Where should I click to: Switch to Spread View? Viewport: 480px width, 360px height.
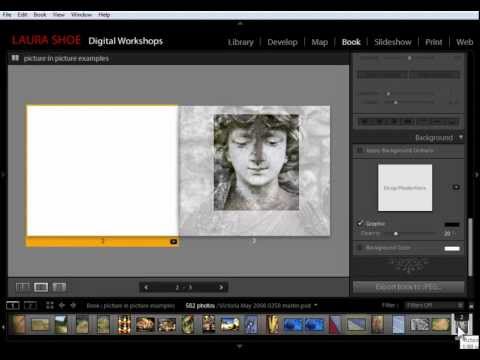[41, 287]
